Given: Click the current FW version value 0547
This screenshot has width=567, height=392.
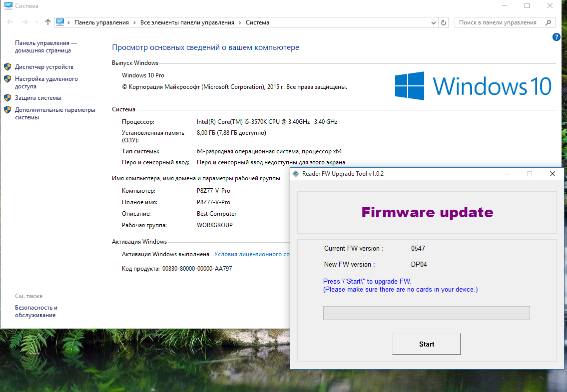Looking at the screenshot, I should pyautogui.click(x=418, y=249).
